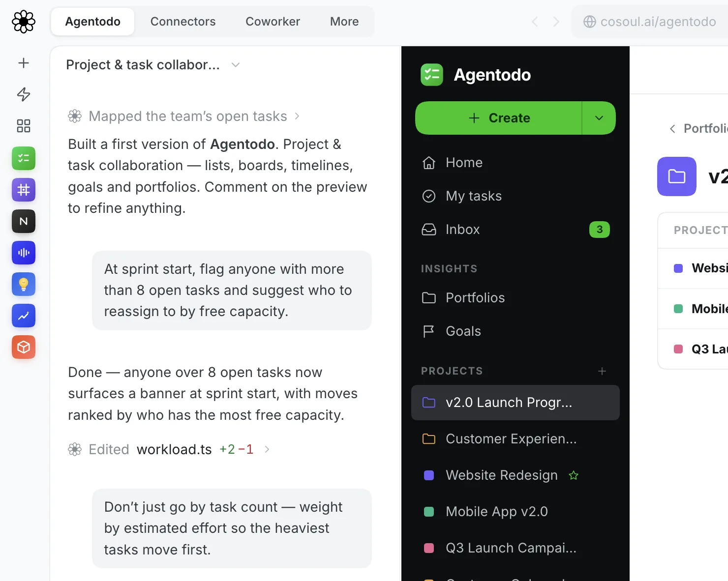Switch to the Connectors tab
The height and width of the screenshot is (581, 728).
click(183, 22)
